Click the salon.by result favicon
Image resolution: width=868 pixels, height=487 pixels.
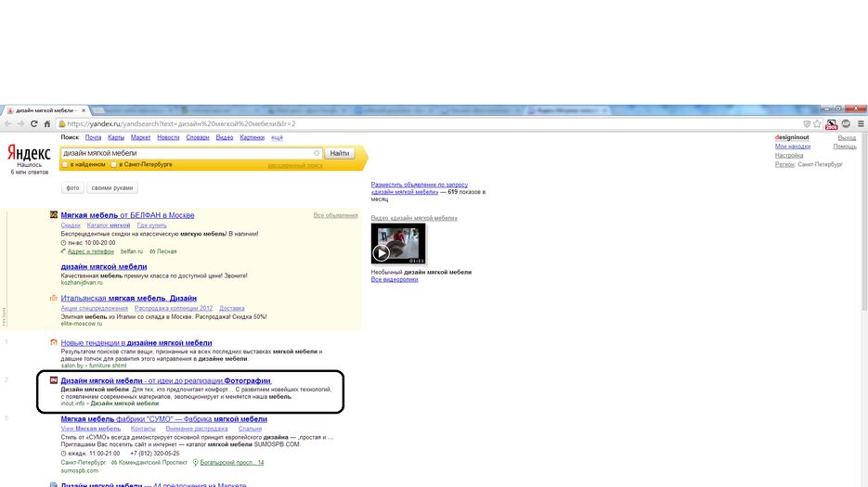54,342
